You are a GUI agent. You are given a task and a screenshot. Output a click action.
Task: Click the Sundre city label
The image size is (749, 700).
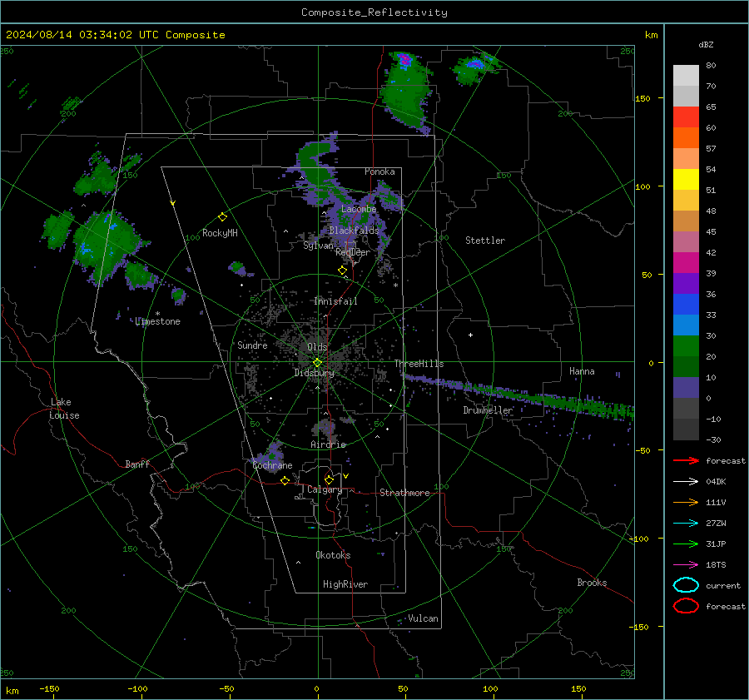[252, 345]
